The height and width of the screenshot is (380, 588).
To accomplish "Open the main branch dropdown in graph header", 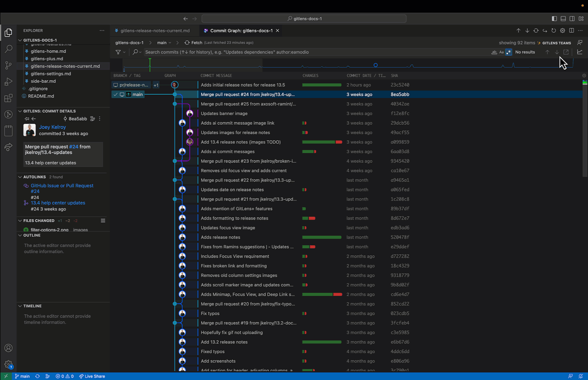I will (164, 43).
